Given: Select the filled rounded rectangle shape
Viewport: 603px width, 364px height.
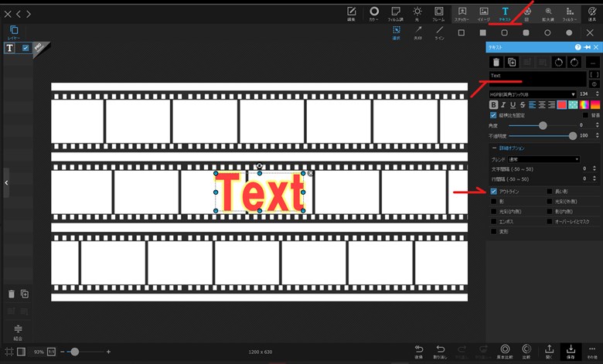Looking at the screenshot, I should pyautogui.click(x=526, y=32).
